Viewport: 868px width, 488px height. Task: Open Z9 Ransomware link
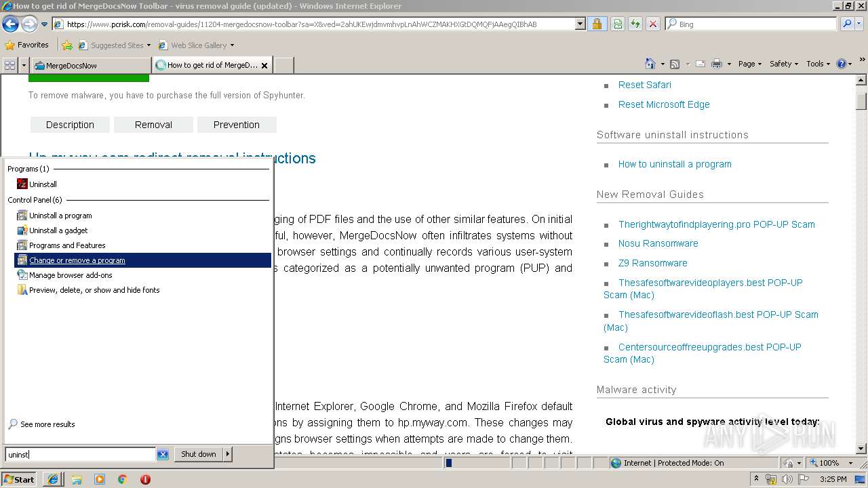(652, 263)
